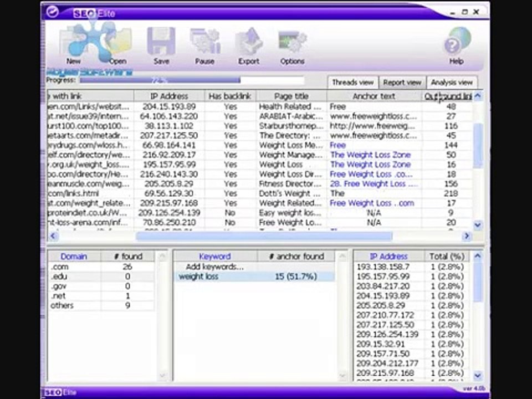Select outbound links value 218
This screenshot has height=399, width=532.
(451, 193)
